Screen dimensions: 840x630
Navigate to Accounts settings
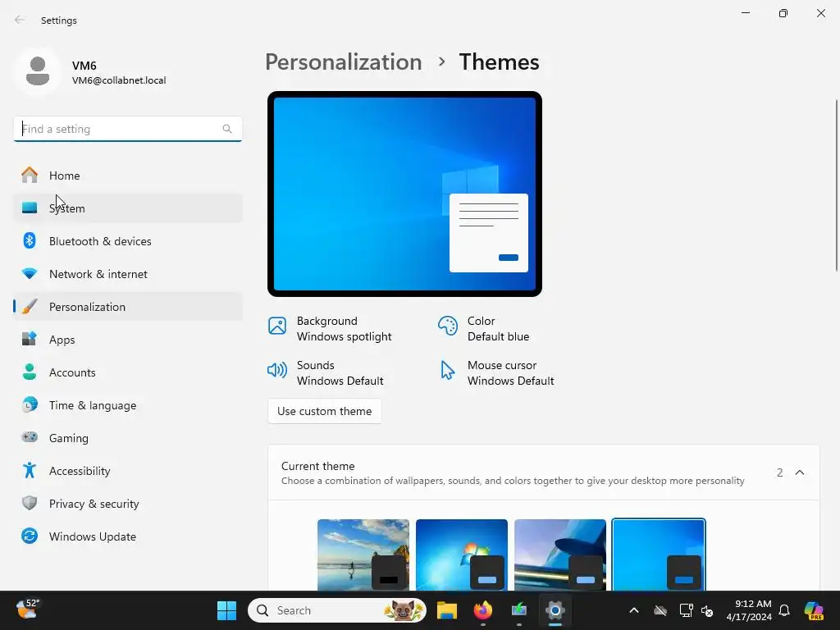[x=128, y=372]
